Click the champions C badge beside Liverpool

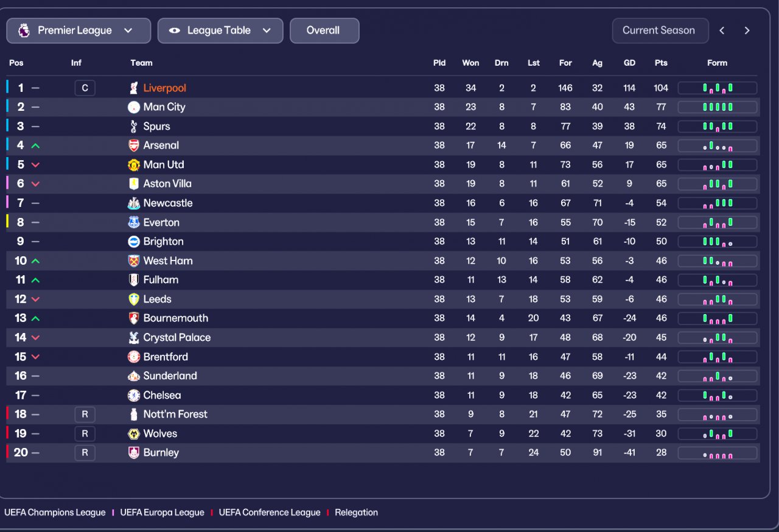85,88
